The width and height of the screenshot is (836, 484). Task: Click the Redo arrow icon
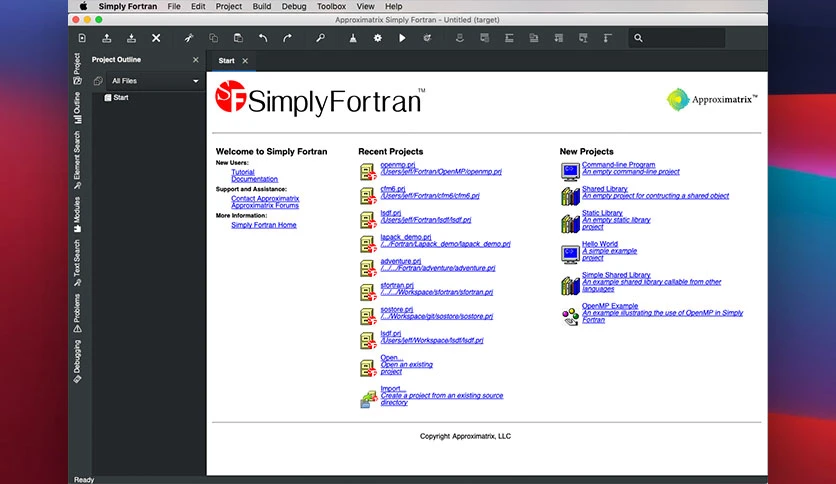(x=287, y=38)
